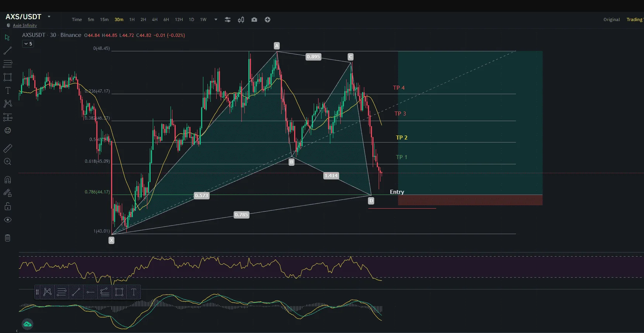Switch to Time chart view
Viewport: 644px width, 333px height.
point(77,20)
